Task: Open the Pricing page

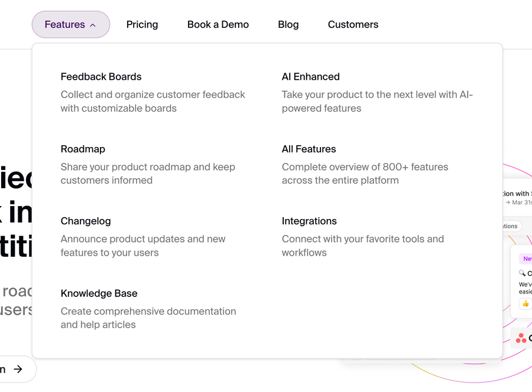Action: coord(142,25)
